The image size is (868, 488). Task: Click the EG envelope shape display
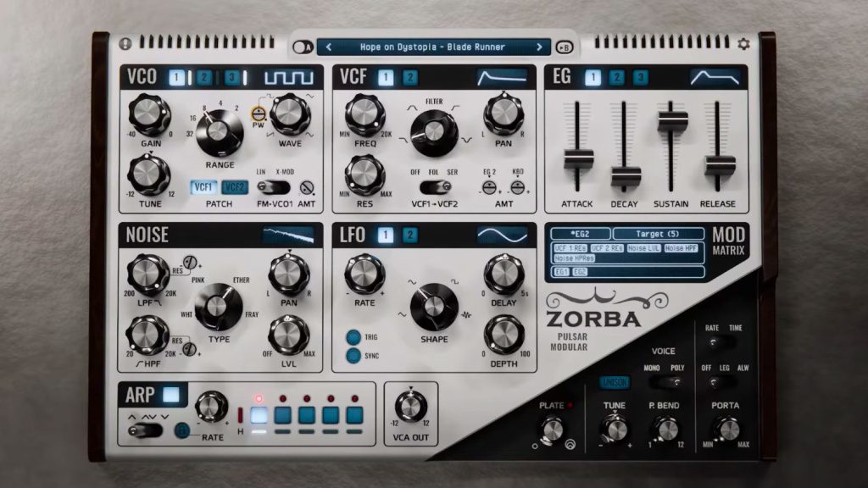point(715,77)
